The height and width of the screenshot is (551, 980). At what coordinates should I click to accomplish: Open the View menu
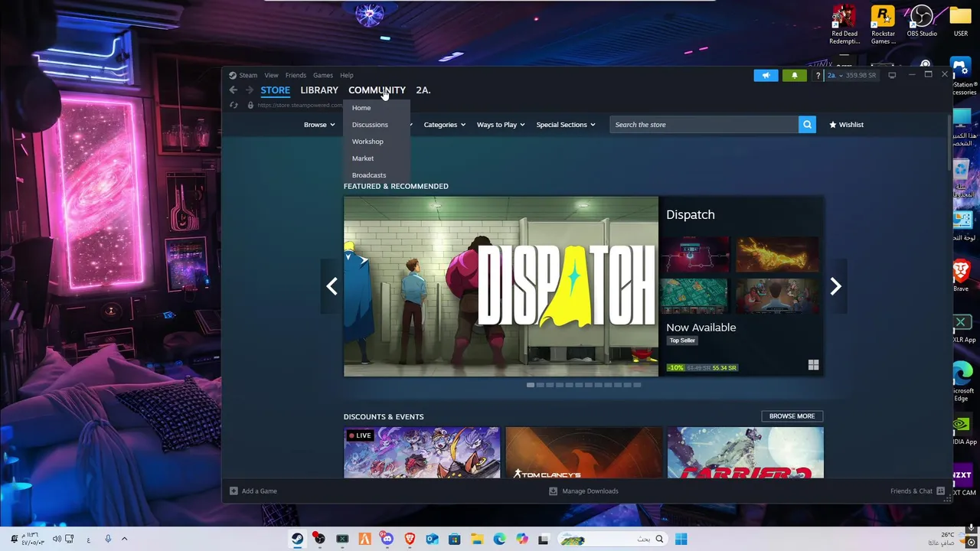click(x=271, y=75)
